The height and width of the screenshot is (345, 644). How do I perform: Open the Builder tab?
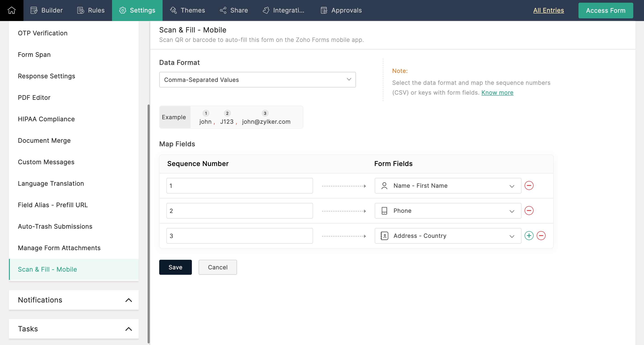pos(47,10)
